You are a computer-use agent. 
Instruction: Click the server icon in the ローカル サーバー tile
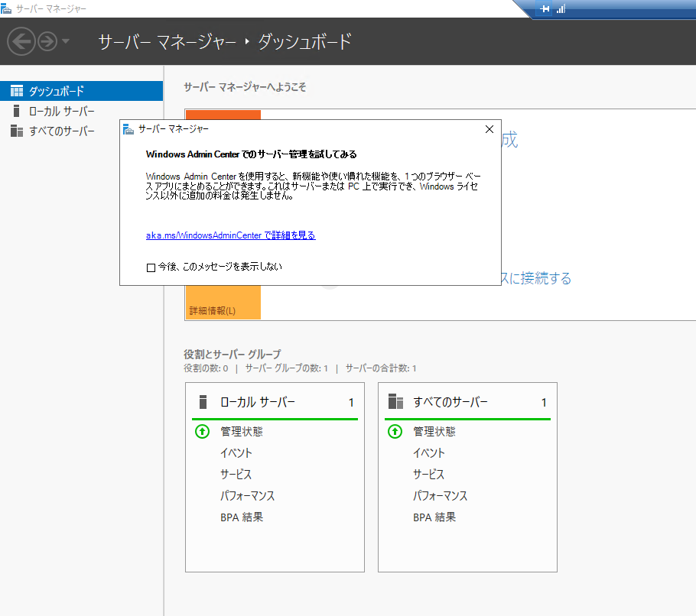click(x=203, y=402)
